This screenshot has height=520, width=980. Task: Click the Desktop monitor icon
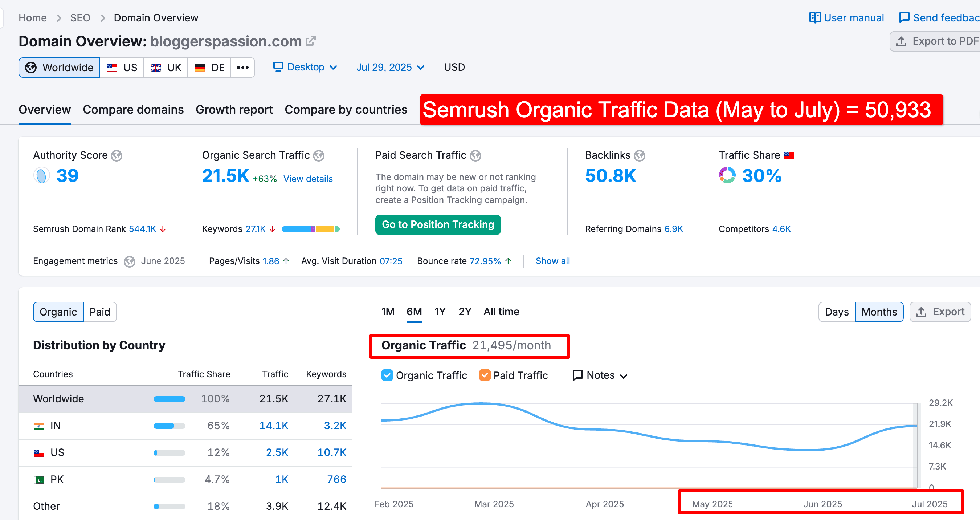[278, 67]
